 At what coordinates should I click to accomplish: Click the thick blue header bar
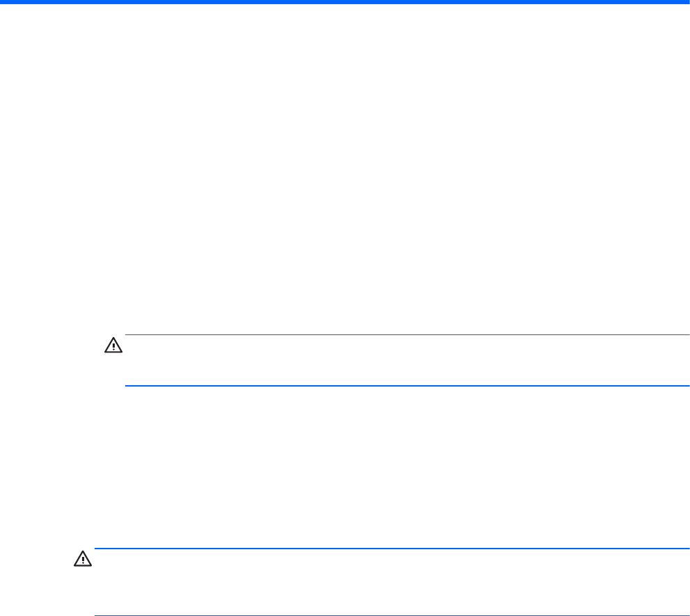[345, 3]
